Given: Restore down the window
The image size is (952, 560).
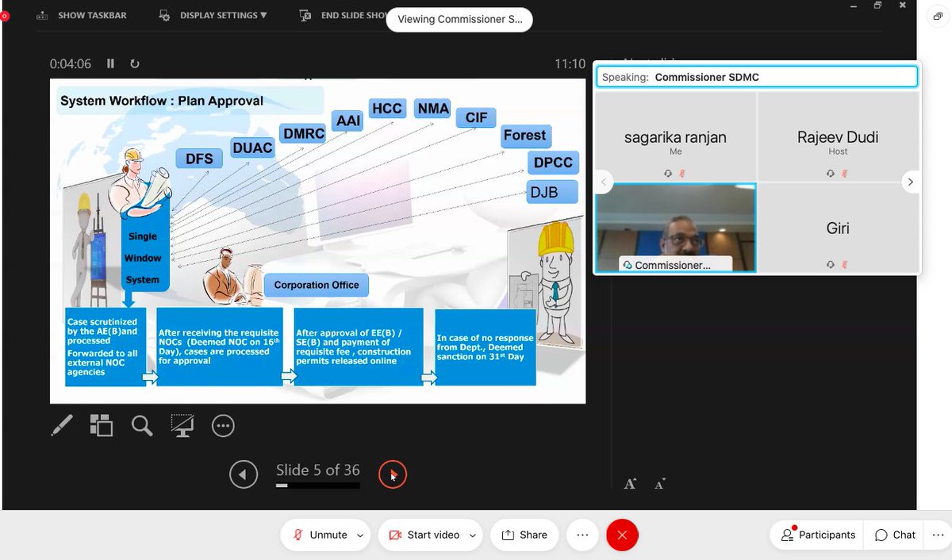Looking at the screenshot, I should [x=878, y=6].
